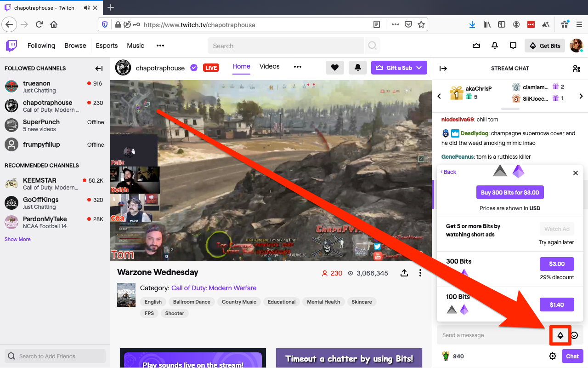This screenshot has width=588, height=368.
Task: Open the chat users list icon
Action: coord(577,69)
